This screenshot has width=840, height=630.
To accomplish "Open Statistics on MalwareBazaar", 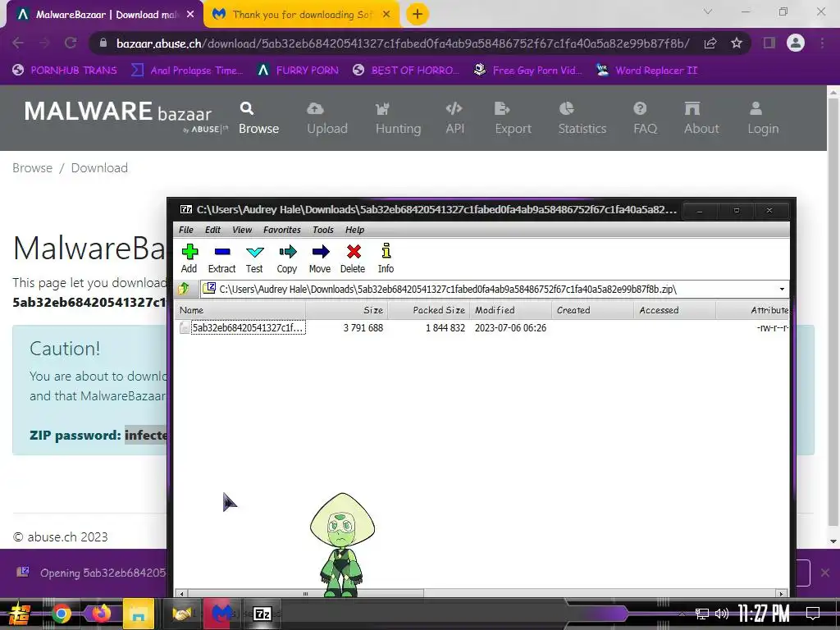I will [582, 118].
